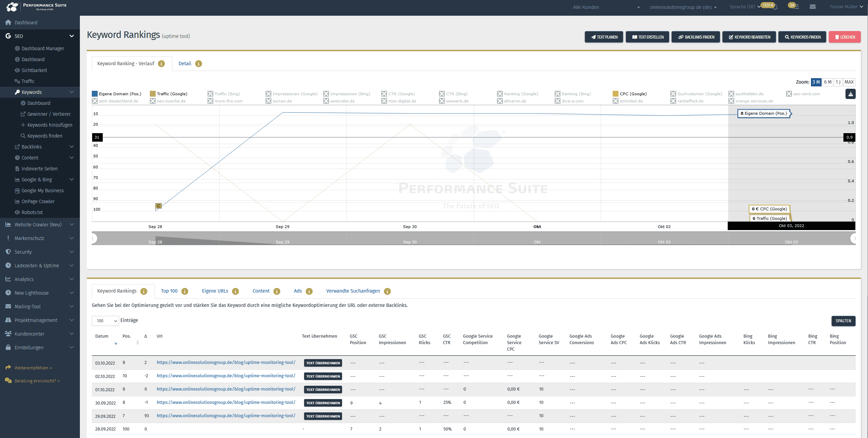Click the Beratung erwünscht chat icon
Viewport: 868px width, 438px height.
click(8, 381)
